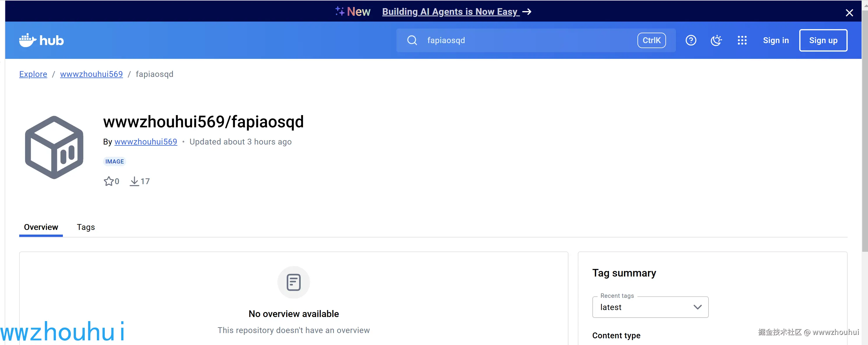Toggle dark mode theme icon
Image resolution: width=868 pixels, height=345 pixels.
click(716, 41)
